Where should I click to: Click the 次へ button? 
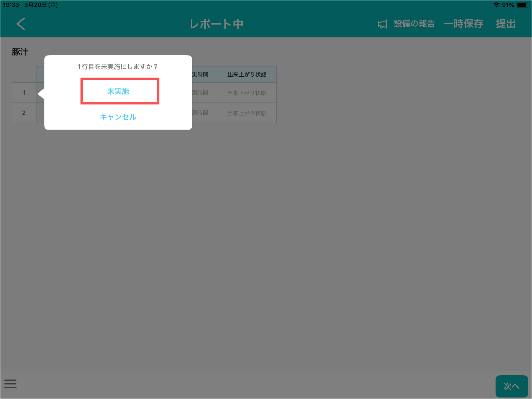pos(511,386)
